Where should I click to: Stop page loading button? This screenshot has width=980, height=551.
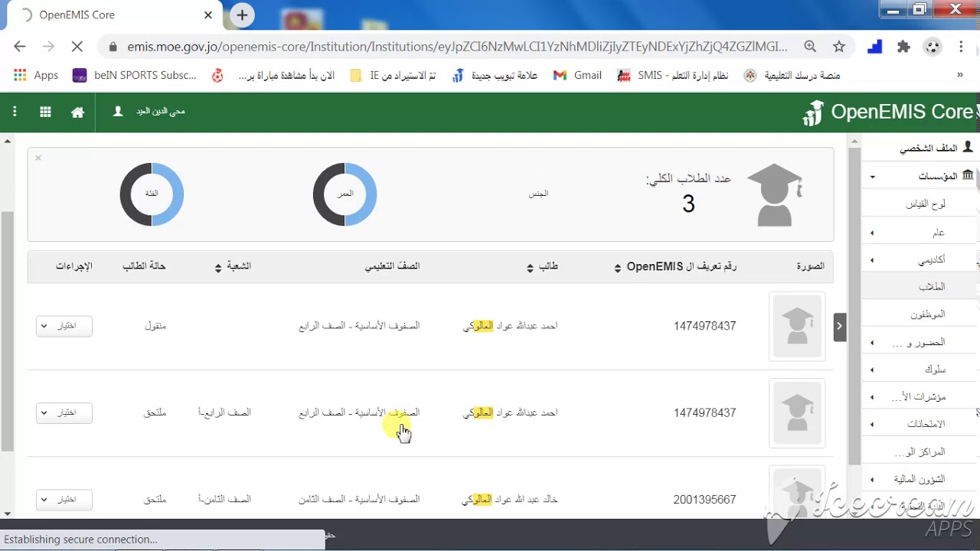(77, 47)
